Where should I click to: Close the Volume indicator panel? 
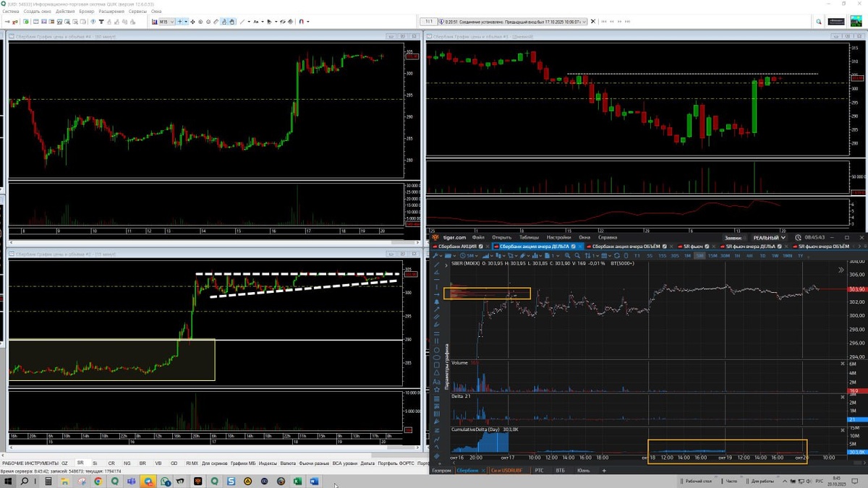(842, 363)
